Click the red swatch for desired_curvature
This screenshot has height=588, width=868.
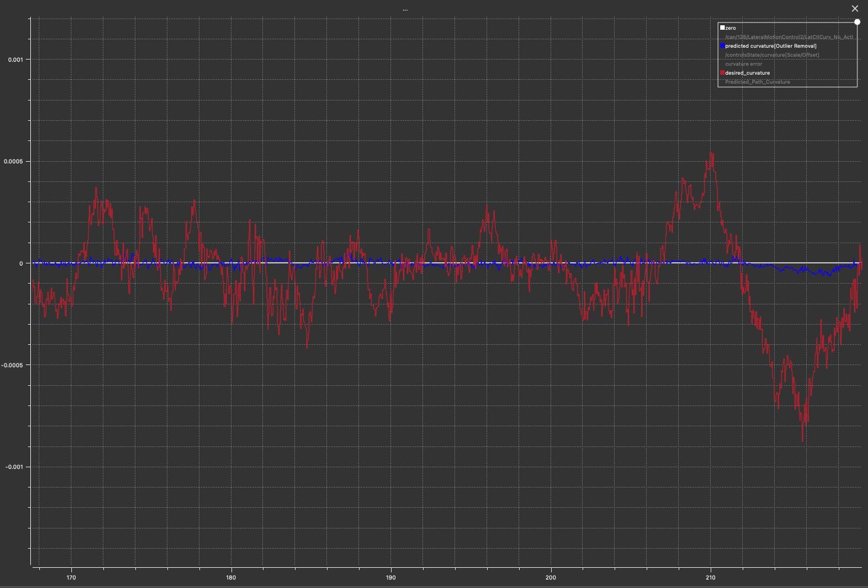pos(722,73)
